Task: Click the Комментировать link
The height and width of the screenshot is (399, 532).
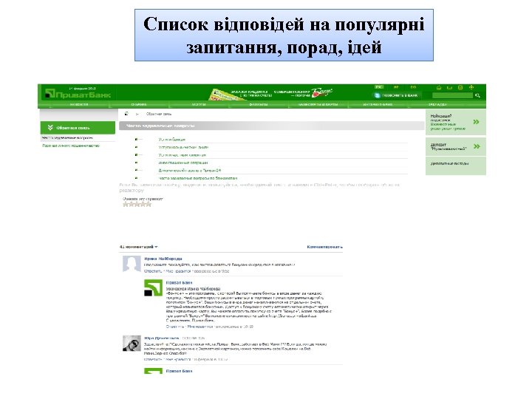Action: click(324, 247)
